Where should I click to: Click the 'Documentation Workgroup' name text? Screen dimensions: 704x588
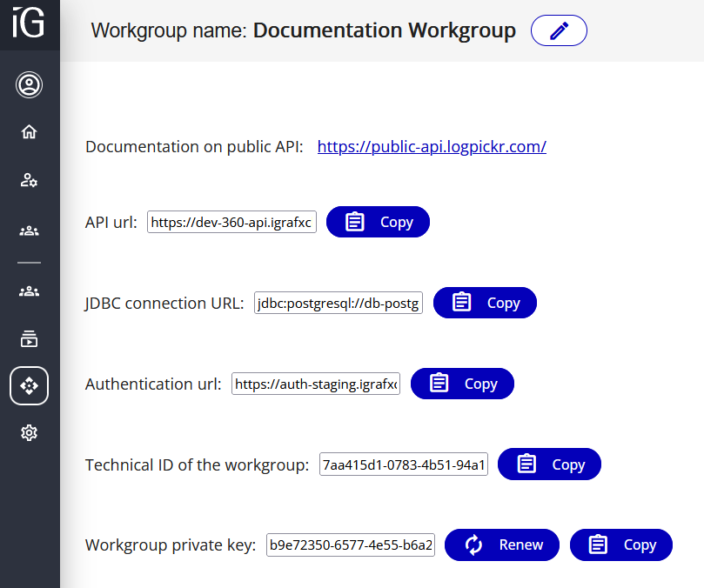[385, 30]
